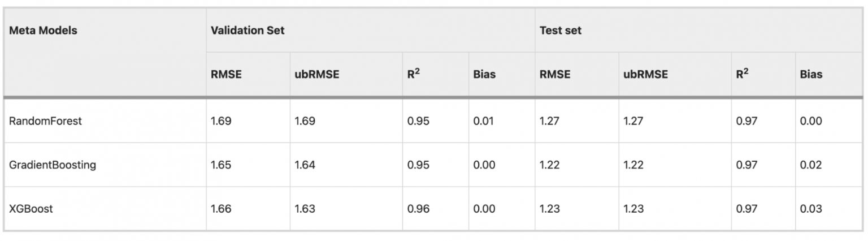This screenshot has height=241, width=868.
Task: Click RandomForest validation Bias value 0.01
Action: click(x=484, y=120)
